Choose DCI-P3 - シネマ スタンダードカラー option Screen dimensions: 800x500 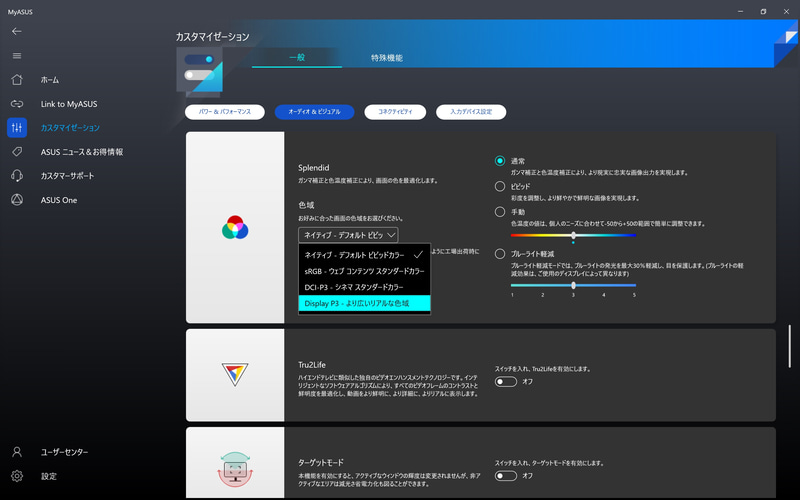364,287
